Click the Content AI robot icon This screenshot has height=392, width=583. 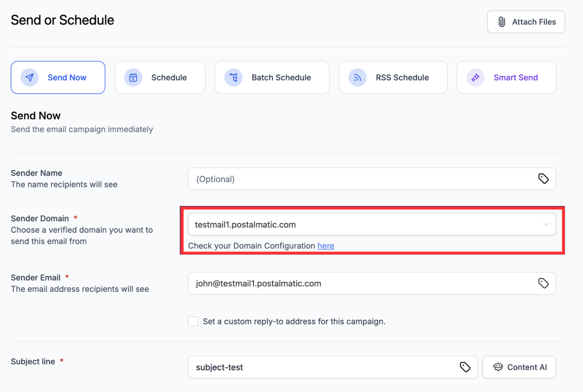tap(498, 367)
